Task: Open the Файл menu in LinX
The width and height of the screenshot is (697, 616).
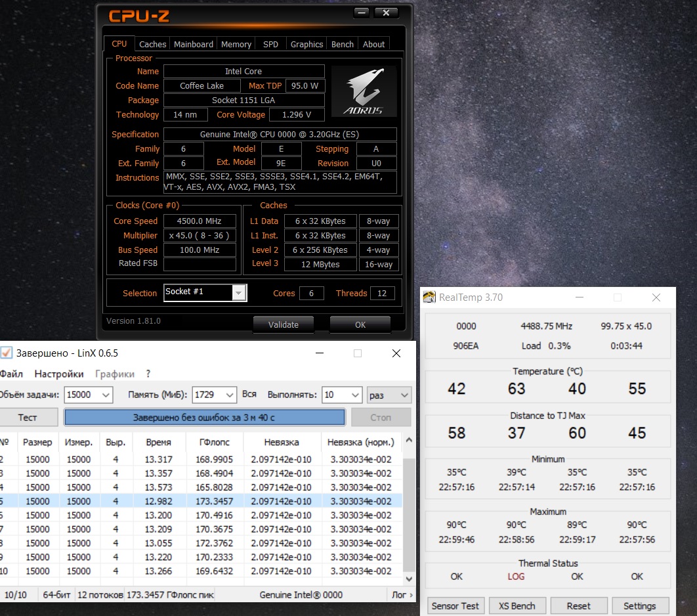Action: [11, 374]
